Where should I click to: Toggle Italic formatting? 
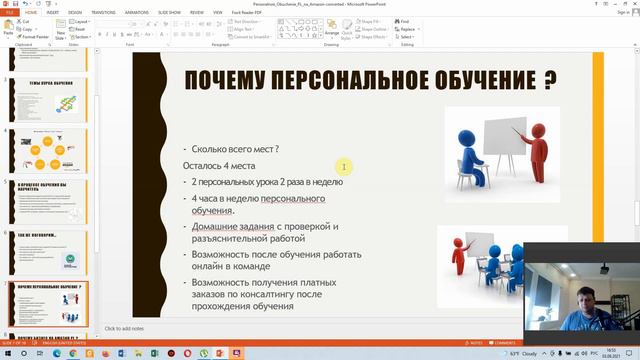pos(107,35)
